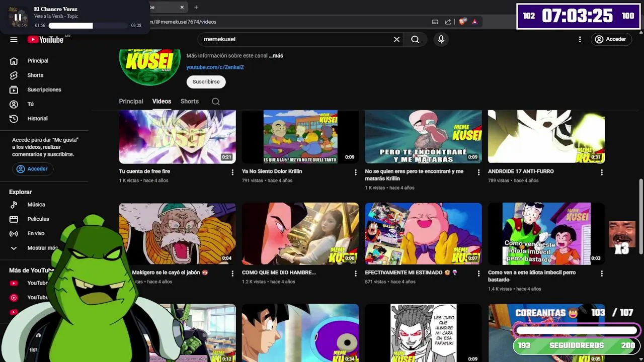Open the Tu cuenta de free fire thumbnail
This screenshot has height=362, width=644.
pyautogui.click(x=177, y=137)
